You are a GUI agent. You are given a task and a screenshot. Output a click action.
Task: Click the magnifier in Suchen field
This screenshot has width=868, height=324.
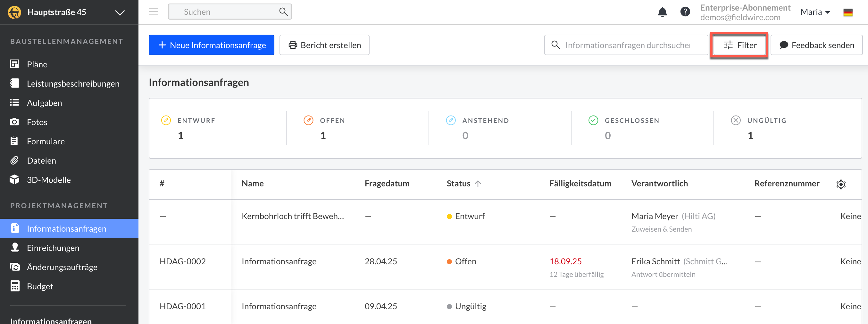pyautogui.click(x=283, y=12)
